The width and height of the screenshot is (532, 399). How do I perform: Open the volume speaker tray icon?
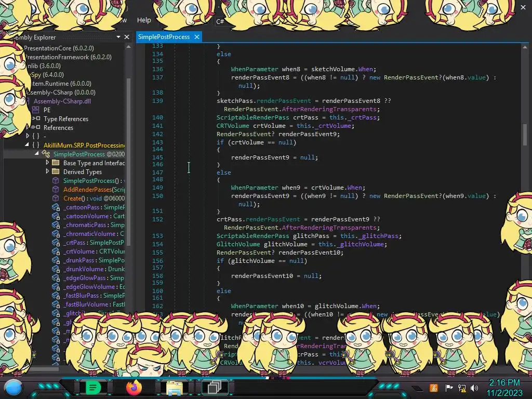point(474,388)
